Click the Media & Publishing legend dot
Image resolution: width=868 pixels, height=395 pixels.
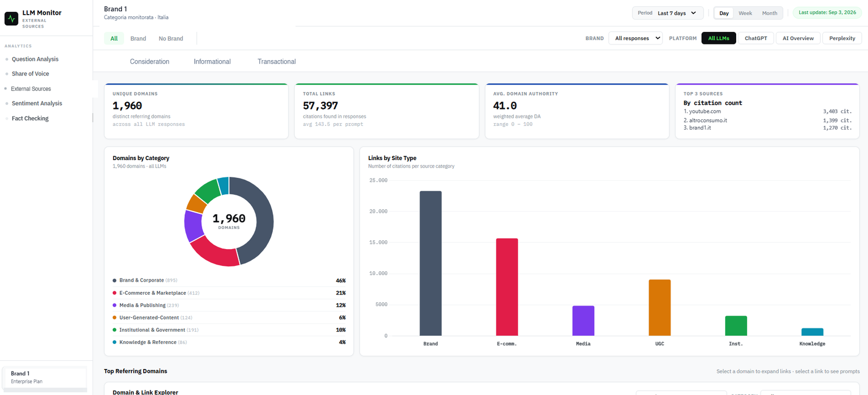coord(114,305)
